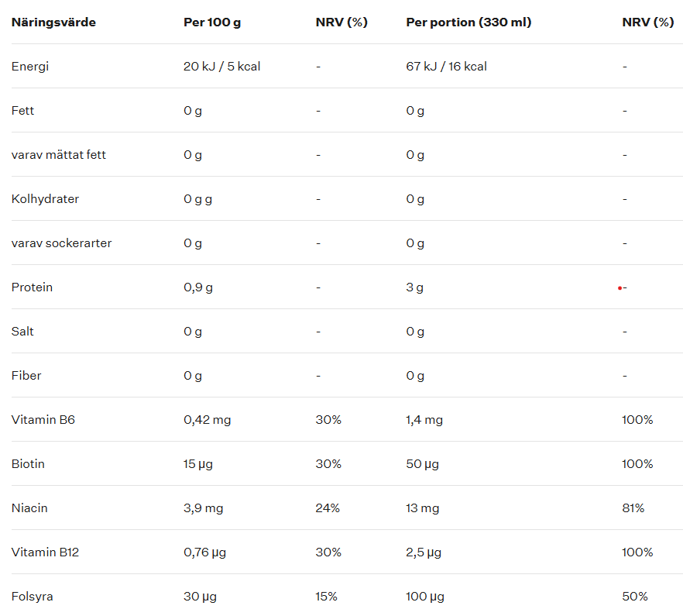Image resolution: width=683 pixels, height=616 pixels.
Task: Click the Biotin row label
Action: pyautogui.click(x=28, y=464)
